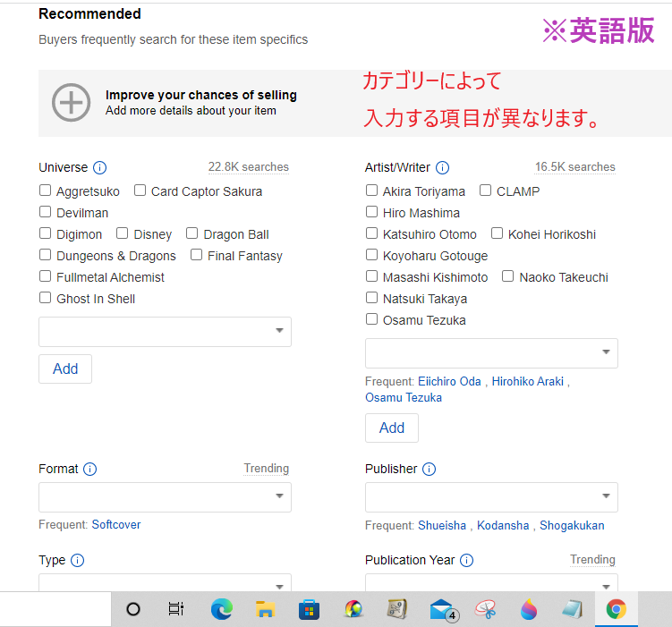Click Trending label beside Format
Image resolution: width=672 pixels, height=627 pixels.
pos(267,468)
